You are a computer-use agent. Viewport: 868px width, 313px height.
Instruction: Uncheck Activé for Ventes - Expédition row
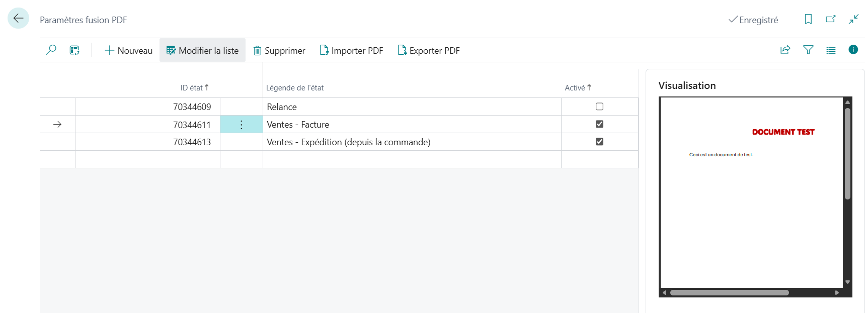click(599, 142)
